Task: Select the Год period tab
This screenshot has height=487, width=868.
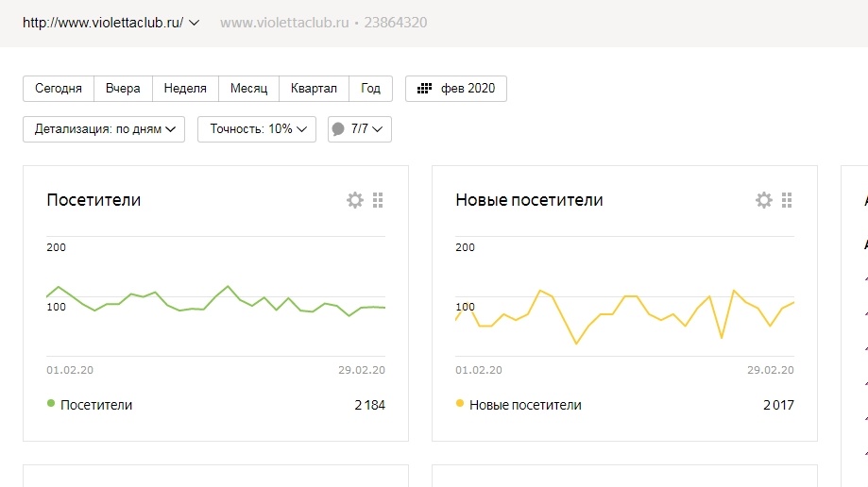Action: [370, 89]
